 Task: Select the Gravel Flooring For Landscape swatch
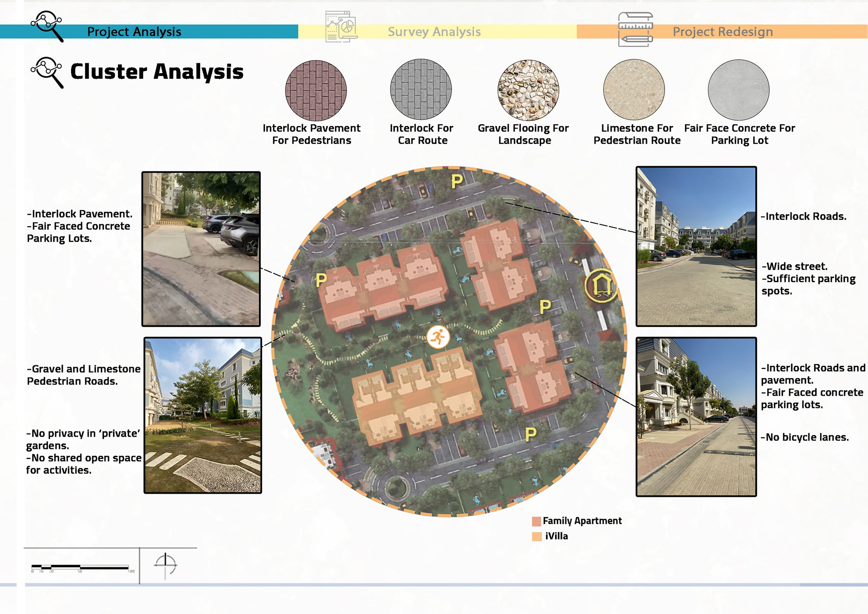click(x=528, y=90)
